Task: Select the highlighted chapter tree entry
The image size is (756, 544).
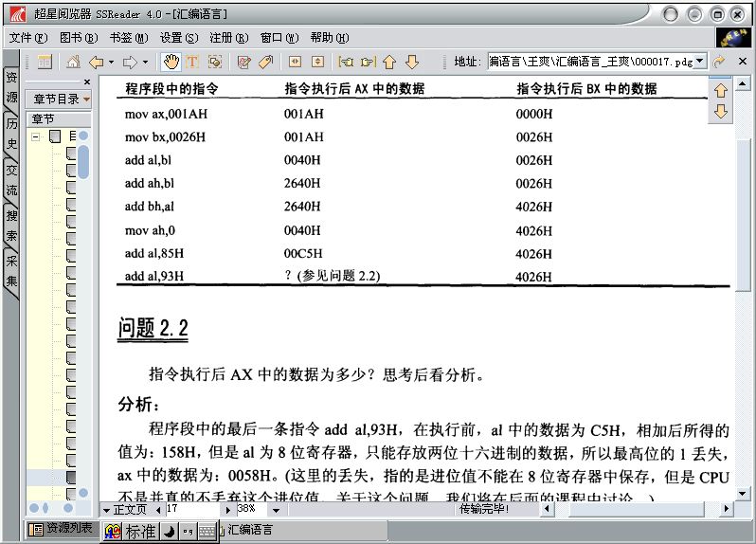Action: click(x=71, y=478)
